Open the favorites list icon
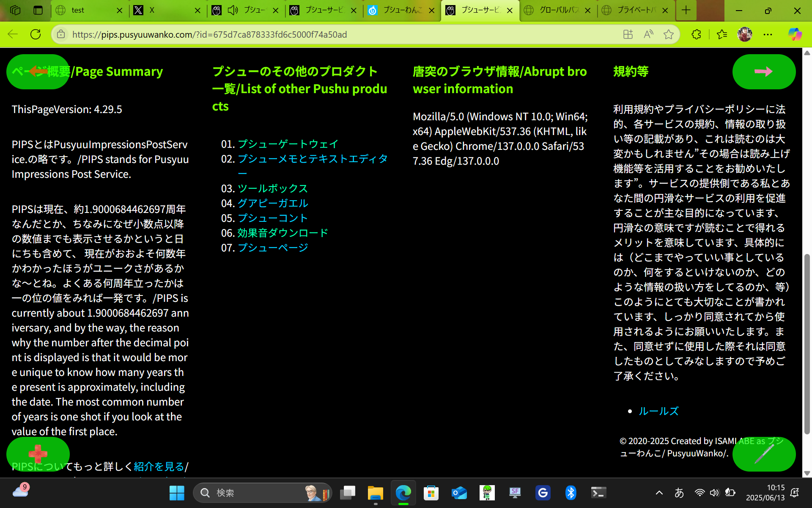Viewport: 812px width, 508px height. point(722,34)
